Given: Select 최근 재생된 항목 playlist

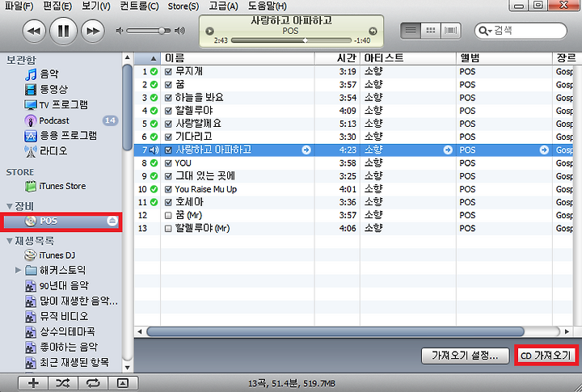Looking at the screenshot, I should click(x=67, y=362).
